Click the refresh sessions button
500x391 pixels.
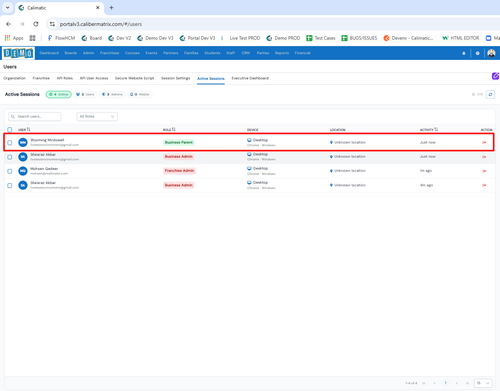[x=490, y=95]
